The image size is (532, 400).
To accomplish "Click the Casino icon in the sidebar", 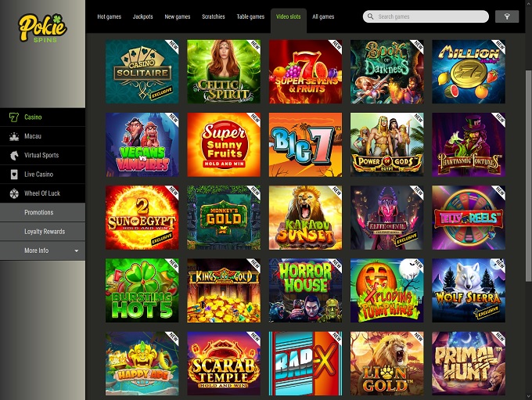I will coord(14,117).
